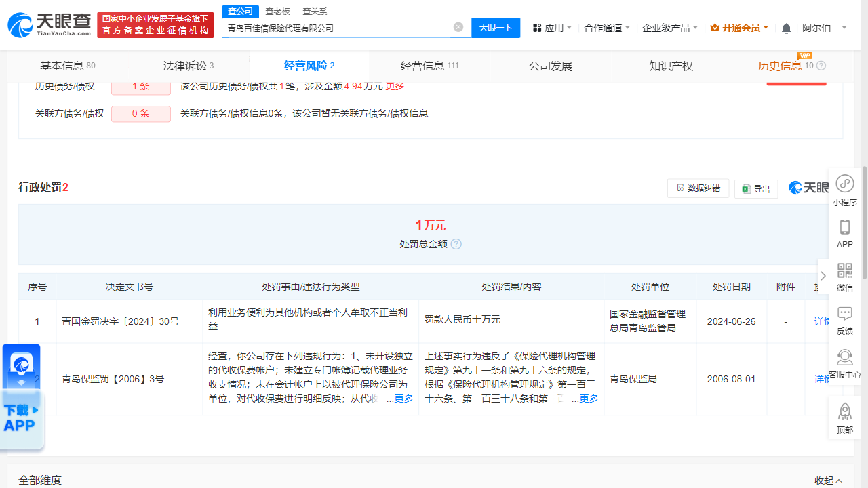The width and height of the screenshot is (868, 488).
Task: Collapse section with 收起 toggle
Action: pyautogui.click(x=829, y=481)
